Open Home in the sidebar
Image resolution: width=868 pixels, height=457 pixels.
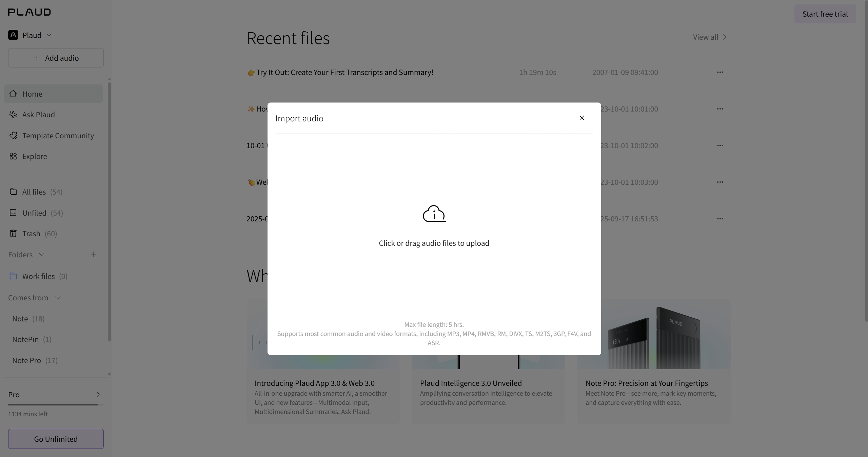tap(53, 94)
